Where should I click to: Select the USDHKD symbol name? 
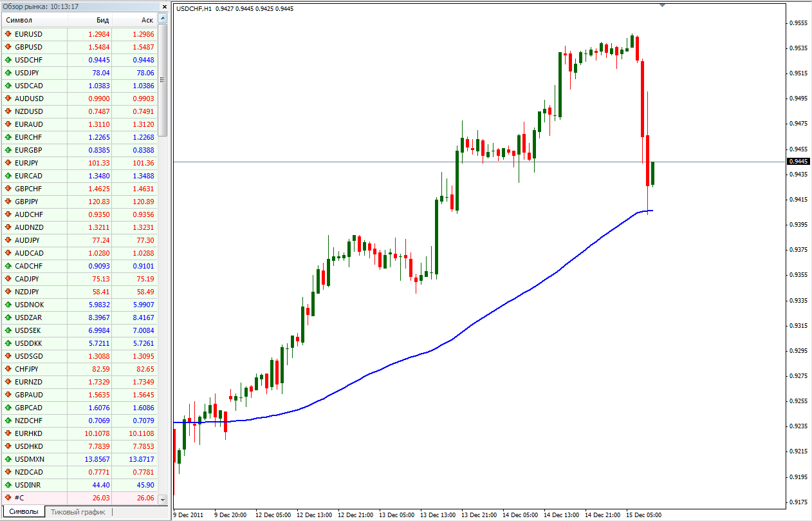pyautogui.click(x=29, y=446)
